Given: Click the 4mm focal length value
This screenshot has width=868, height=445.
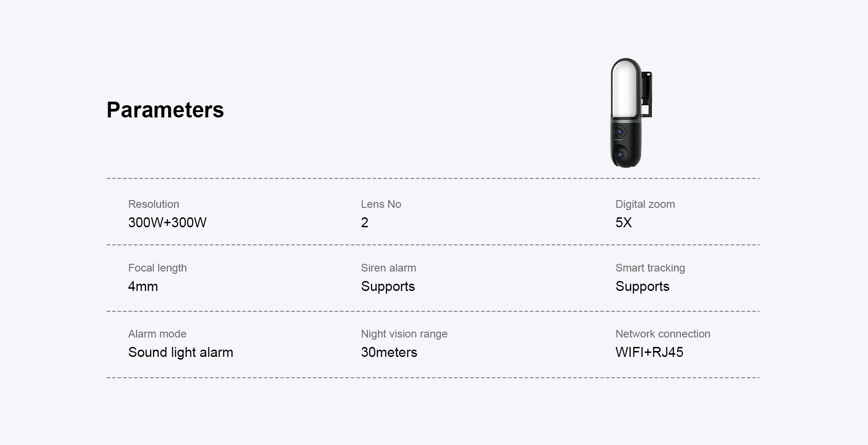Looking at the screenshot, I should coord(143,286).
